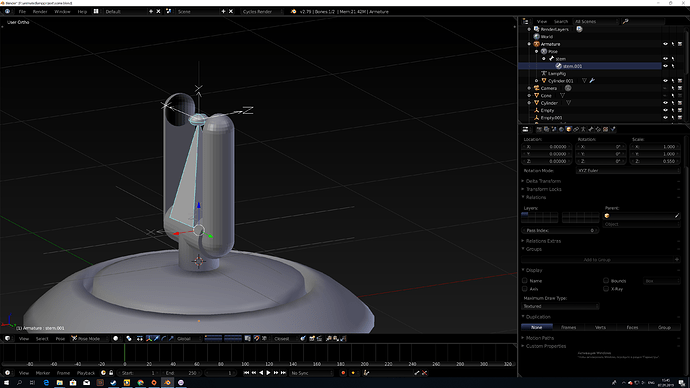Screen dimensions: 690x388
Task: Toggle selectability arrow for Camera
Action: 673,88
